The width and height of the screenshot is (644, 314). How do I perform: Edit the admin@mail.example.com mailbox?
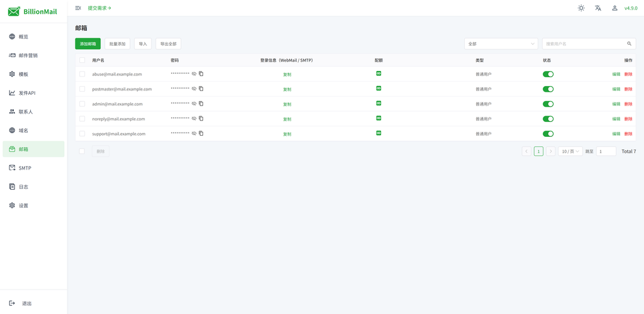(x=616, y=104)
